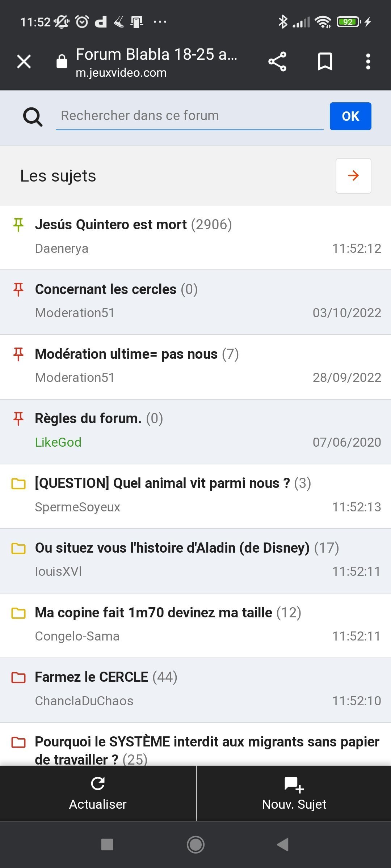
Task: Open '[QUESTION] Quel animal vit parmi nous ?'
Action: [x=163, y=483]
